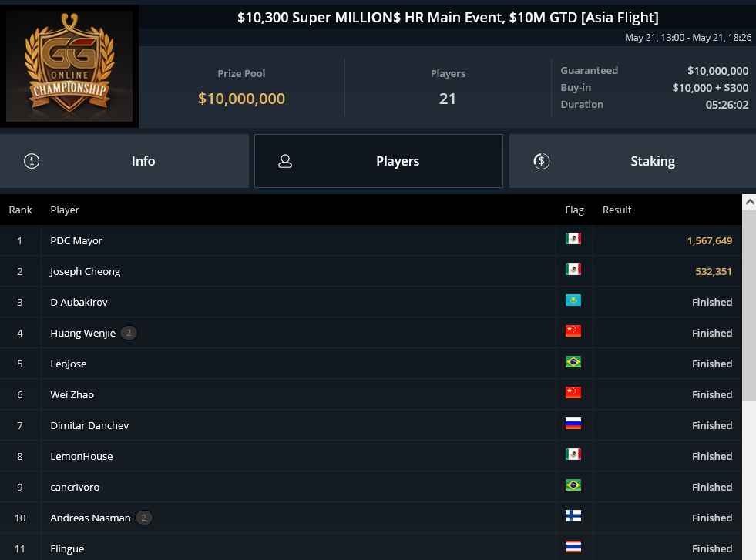Click the dollar coin Staking icon
Screen dimensions: 756x560
click(x=542, y=161)
